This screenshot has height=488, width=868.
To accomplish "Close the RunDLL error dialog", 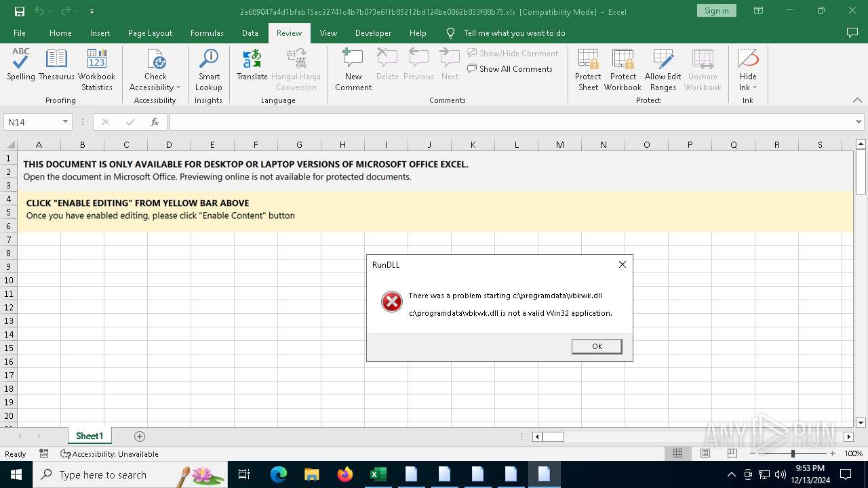I will coord(622,264).
